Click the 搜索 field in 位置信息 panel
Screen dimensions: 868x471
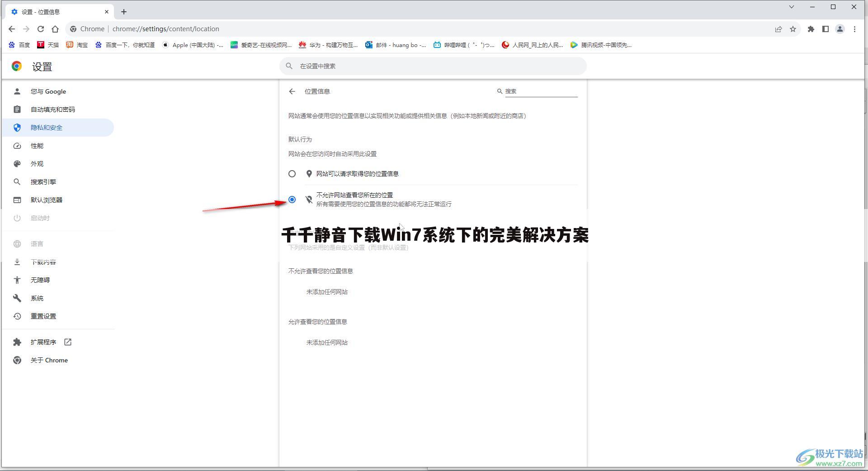(541, 91)
